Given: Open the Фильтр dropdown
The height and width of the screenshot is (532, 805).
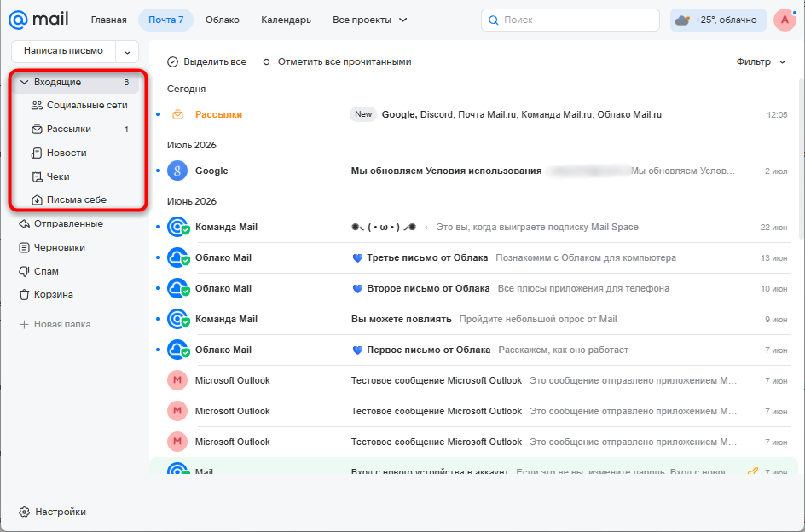Looking at the screenshot, I should [x=761, y=61].
